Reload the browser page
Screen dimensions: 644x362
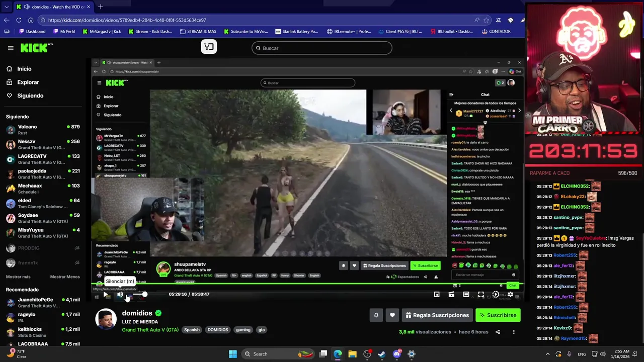point(19,20)
